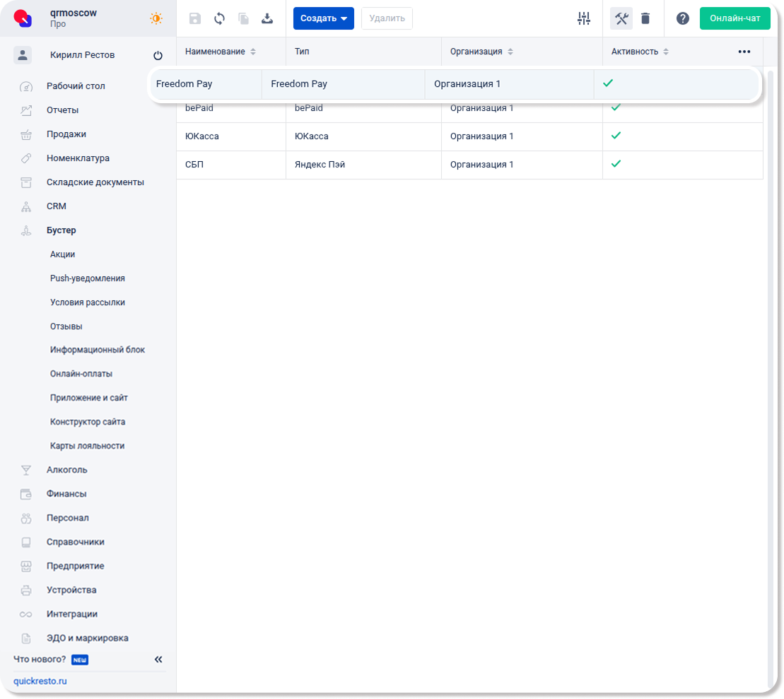Screen dimensions: 784x699
Task: Open the Создать dropdown button
Action: [x=323, y=18]
